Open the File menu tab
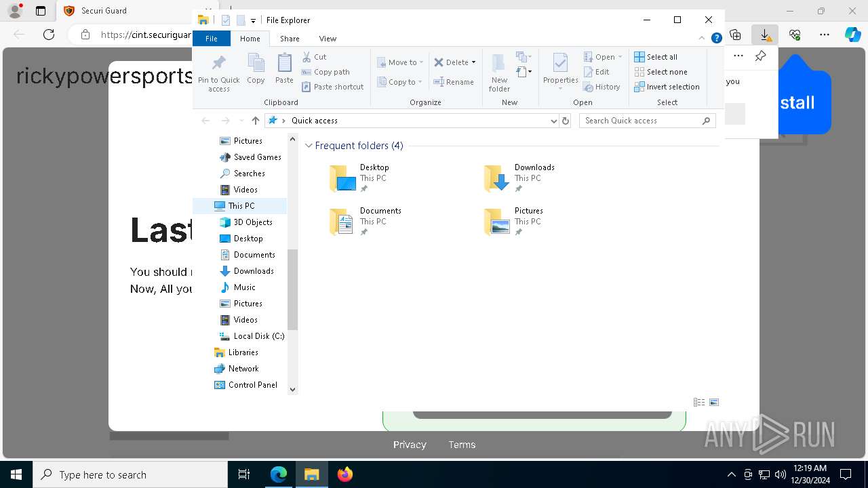868x488 pixels. [212, 39]
